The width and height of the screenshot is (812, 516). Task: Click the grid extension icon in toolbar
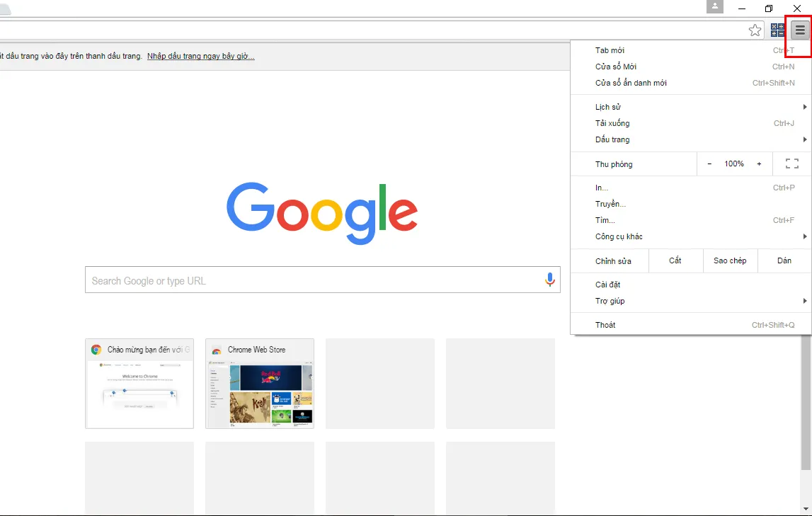(778, 30)
